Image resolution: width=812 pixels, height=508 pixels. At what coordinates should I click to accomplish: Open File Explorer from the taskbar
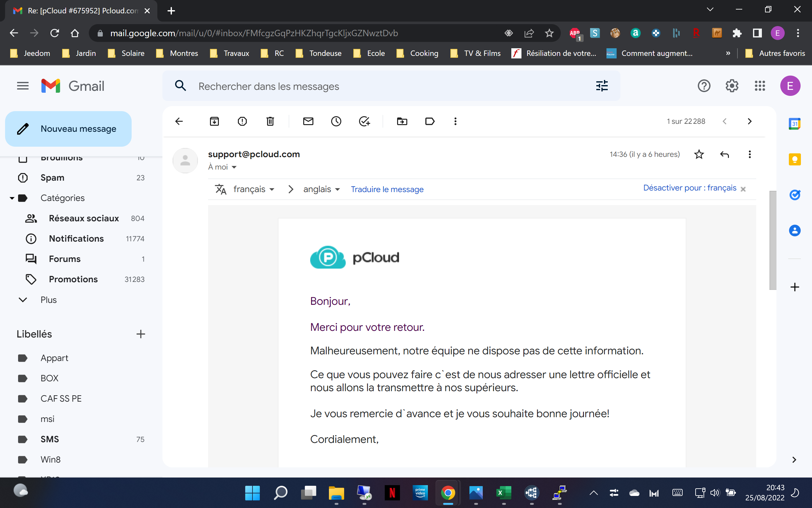tap(336, 493)
